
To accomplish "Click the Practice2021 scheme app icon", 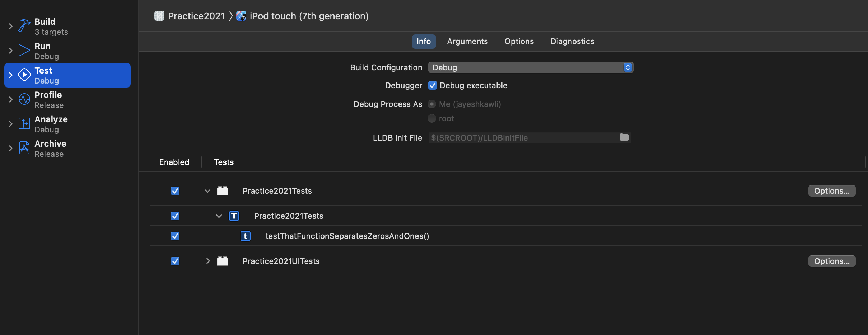I will (x=159, y=16).
